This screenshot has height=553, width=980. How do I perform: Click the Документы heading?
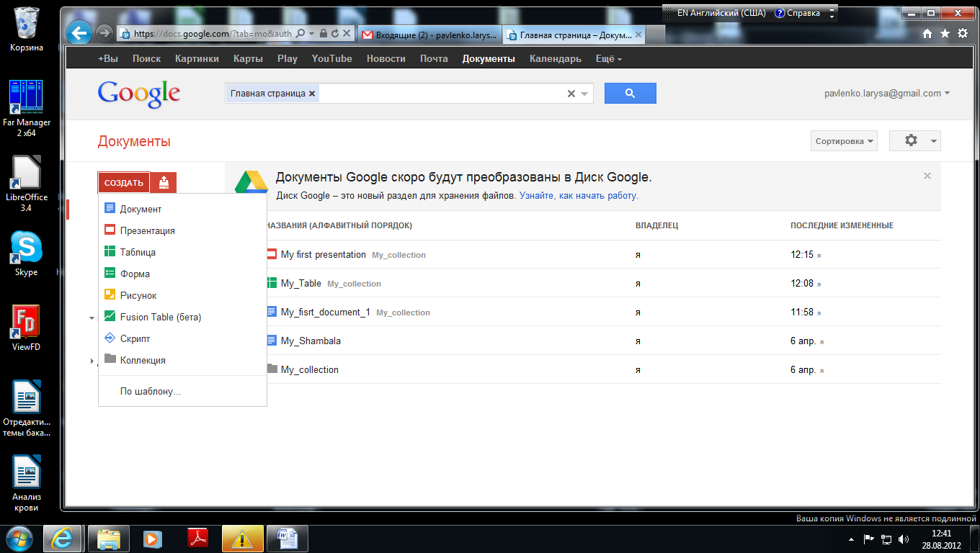point(134,142)
